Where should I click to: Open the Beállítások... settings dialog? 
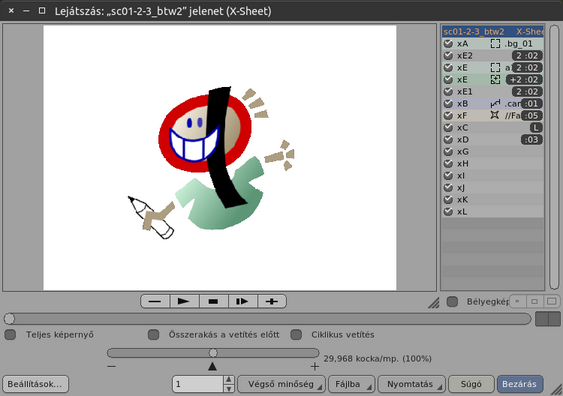coord(35,384)
